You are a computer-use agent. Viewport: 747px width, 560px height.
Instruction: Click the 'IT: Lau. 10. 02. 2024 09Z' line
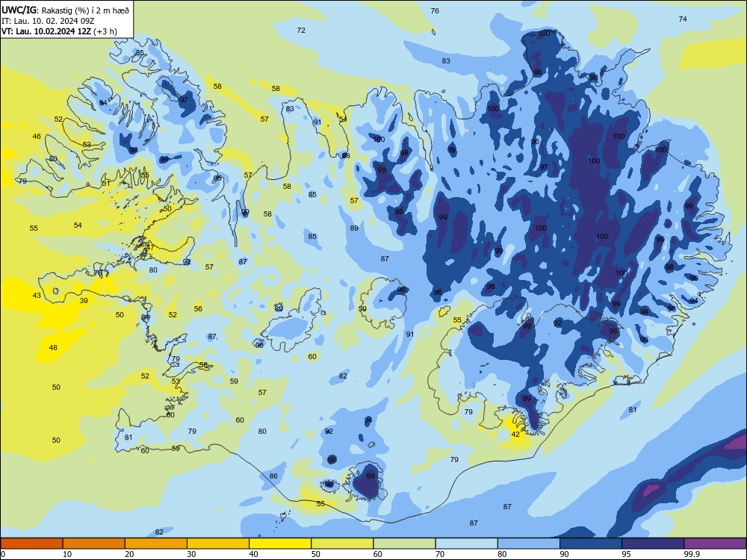point(48,21)
